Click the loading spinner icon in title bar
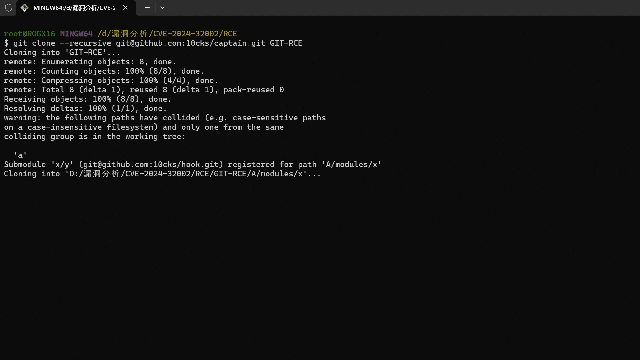This screenshot has width=640, height=360. [8, 8]
